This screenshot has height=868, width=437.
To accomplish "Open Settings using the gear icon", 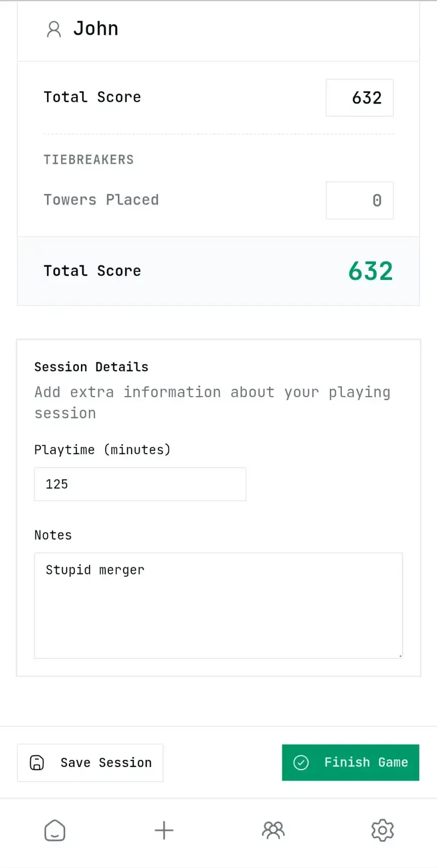I will [382, 830].
